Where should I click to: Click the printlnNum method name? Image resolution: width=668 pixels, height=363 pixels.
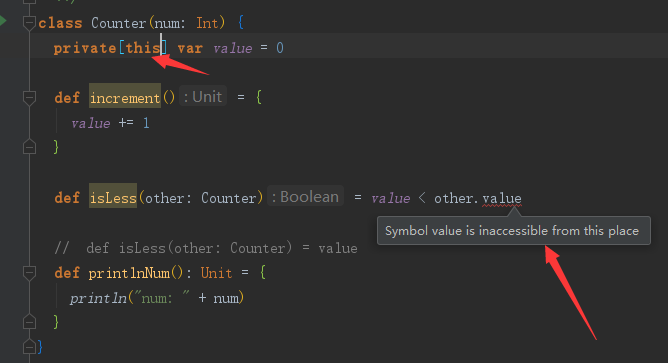129,273
